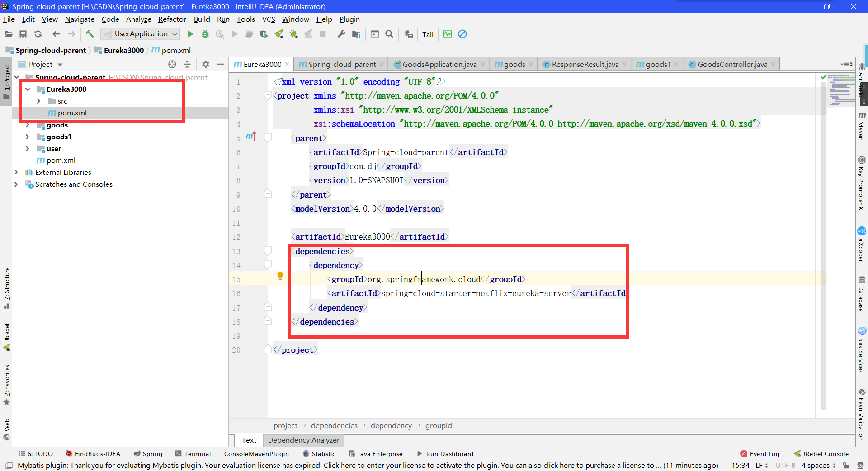The width and height of the screenshot is (868, 471).
Task: Debug with JRebel bug icon
Action: [x=293, y=34]
